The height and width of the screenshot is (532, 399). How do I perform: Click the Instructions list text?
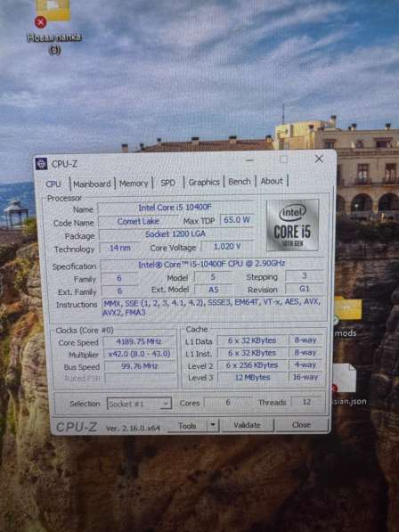212,307
